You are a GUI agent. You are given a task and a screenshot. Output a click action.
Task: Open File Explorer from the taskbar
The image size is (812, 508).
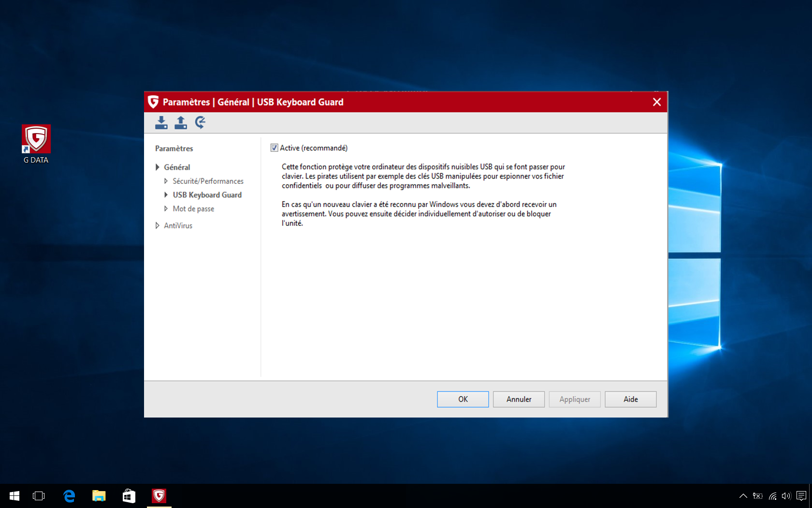click(99, 496)
